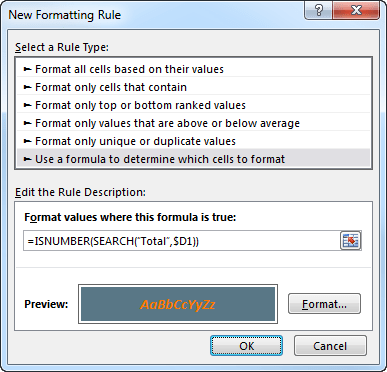This screenshot has width=387, height=372.
Task: Click the Help question mark button
Action: click(x=319, y=10)
